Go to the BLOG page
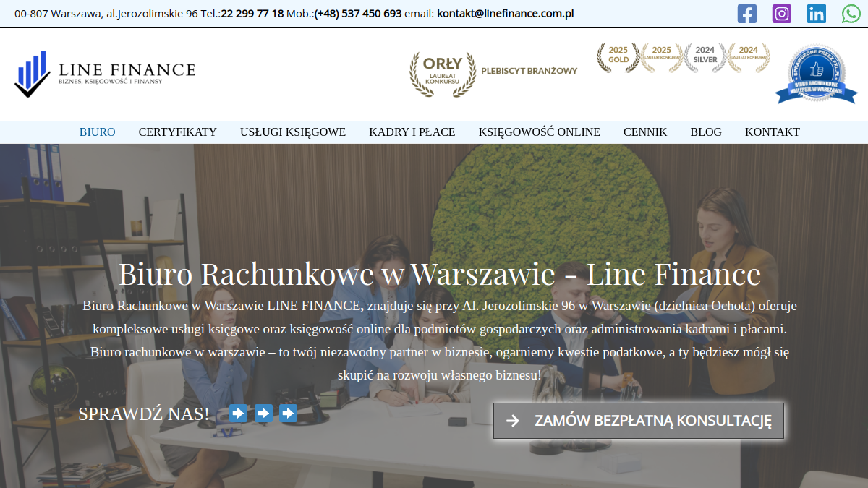This screenshot has width=868, height=488. pos(706,132)
